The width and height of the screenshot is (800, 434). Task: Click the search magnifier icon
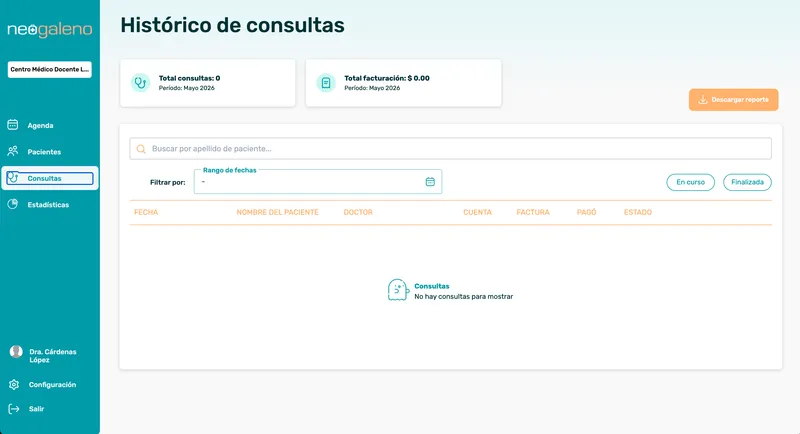[141, 149]
